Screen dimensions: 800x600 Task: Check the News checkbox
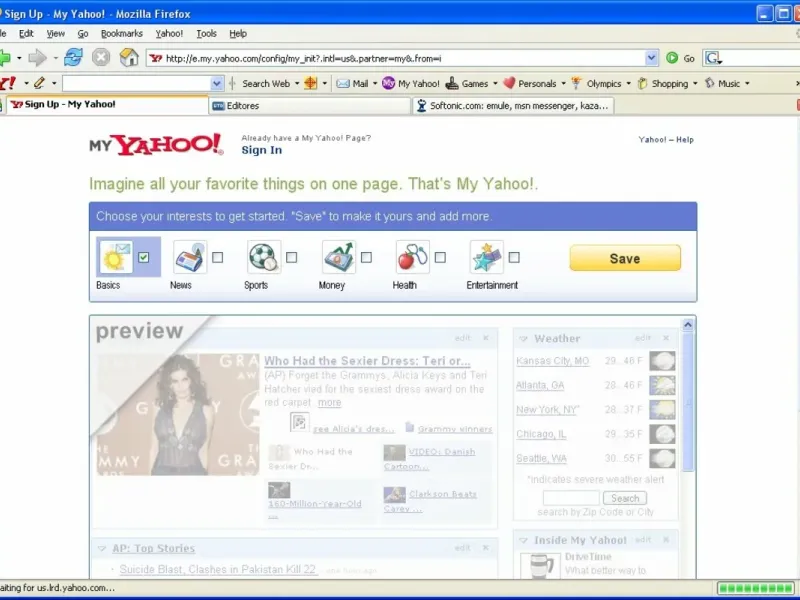click(217, 257)
